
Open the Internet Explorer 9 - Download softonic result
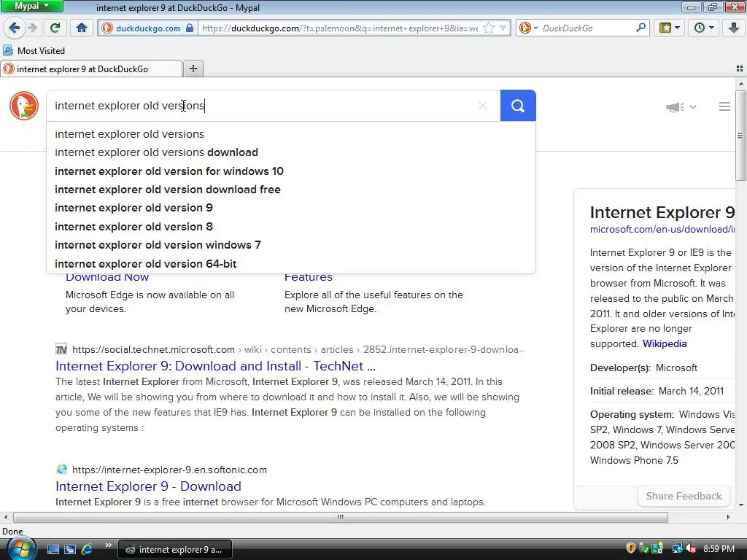click(x=148, y=486)
